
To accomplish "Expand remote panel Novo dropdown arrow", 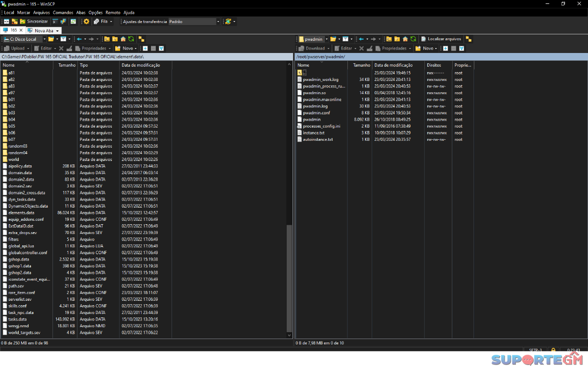I will tap(436, 49).
